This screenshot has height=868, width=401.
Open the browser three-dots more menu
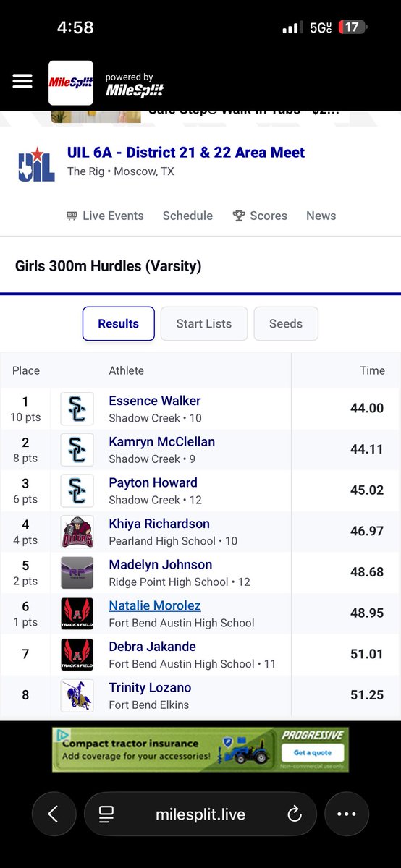[x=347, y=814]
